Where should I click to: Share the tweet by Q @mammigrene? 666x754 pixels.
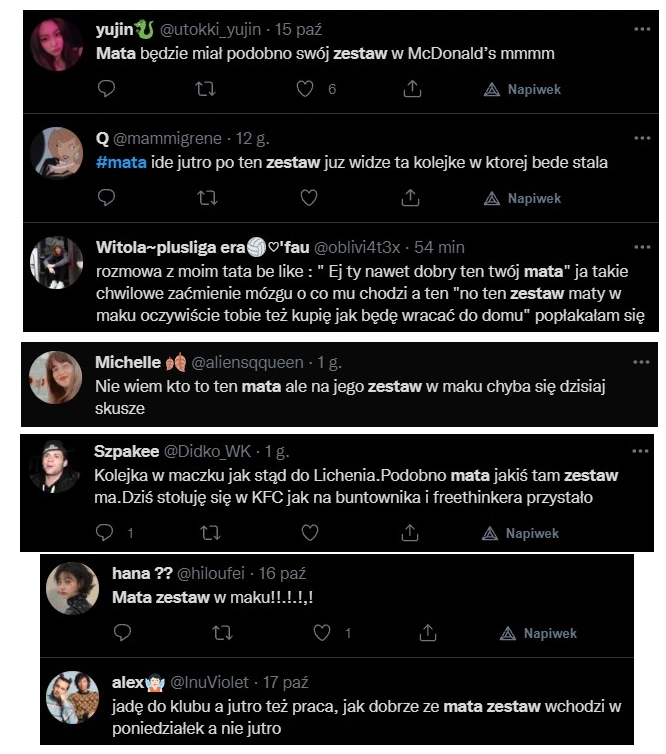(x=410, y=198)
